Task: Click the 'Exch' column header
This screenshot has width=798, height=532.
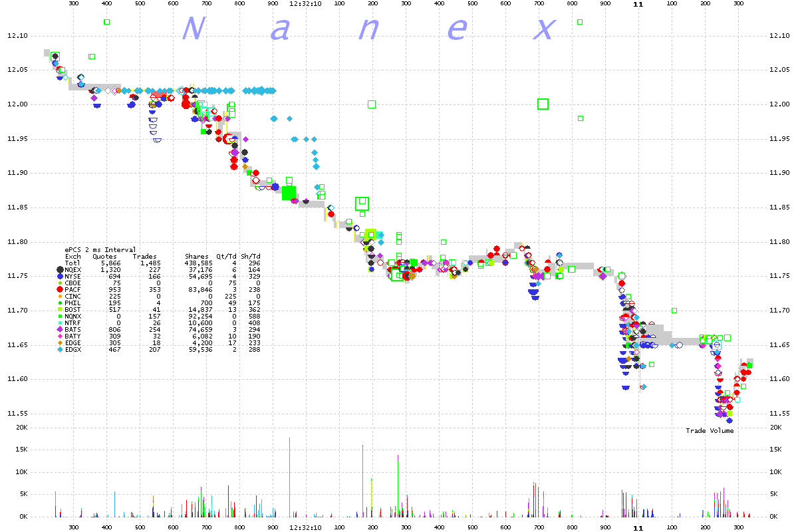Action: click(72, 256)
